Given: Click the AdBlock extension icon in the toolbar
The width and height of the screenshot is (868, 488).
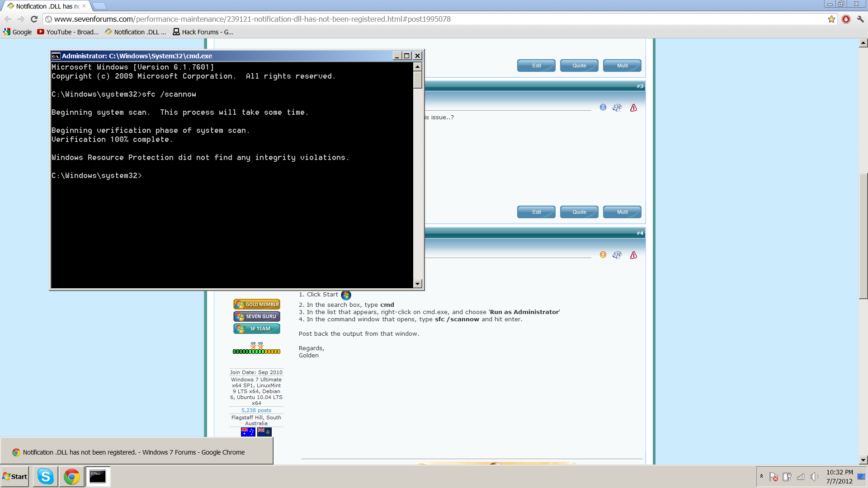Looking at the screenshot, I should coord(846,19).
